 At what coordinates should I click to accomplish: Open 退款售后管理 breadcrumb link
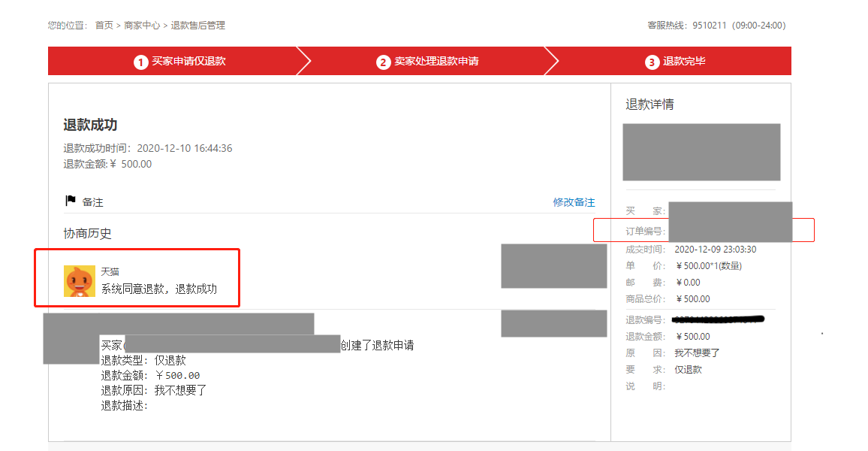coord(197,26)
